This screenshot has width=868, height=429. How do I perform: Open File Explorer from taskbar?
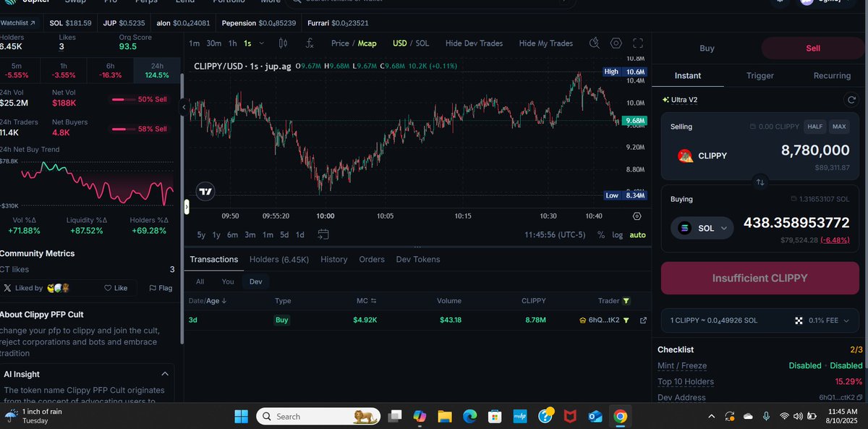click(x=444, y=417)
